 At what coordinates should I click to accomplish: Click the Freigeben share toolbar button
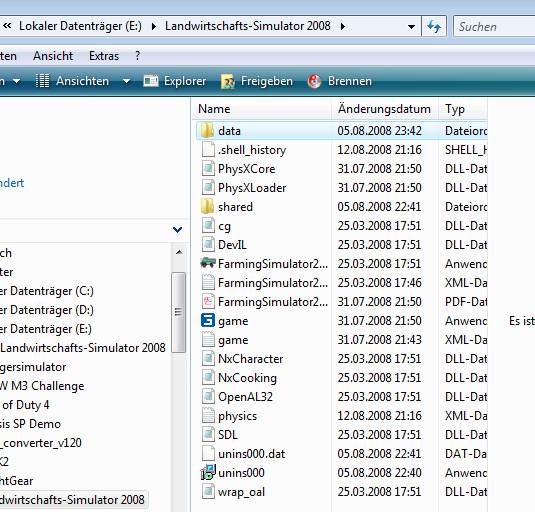(257, 81)
